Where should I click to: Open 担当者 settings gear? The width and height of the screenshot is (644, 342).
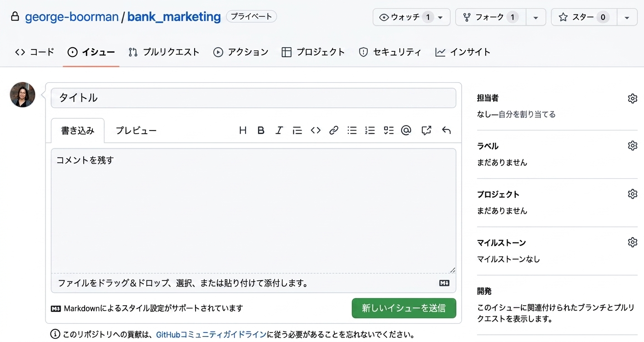click(632, 98)
